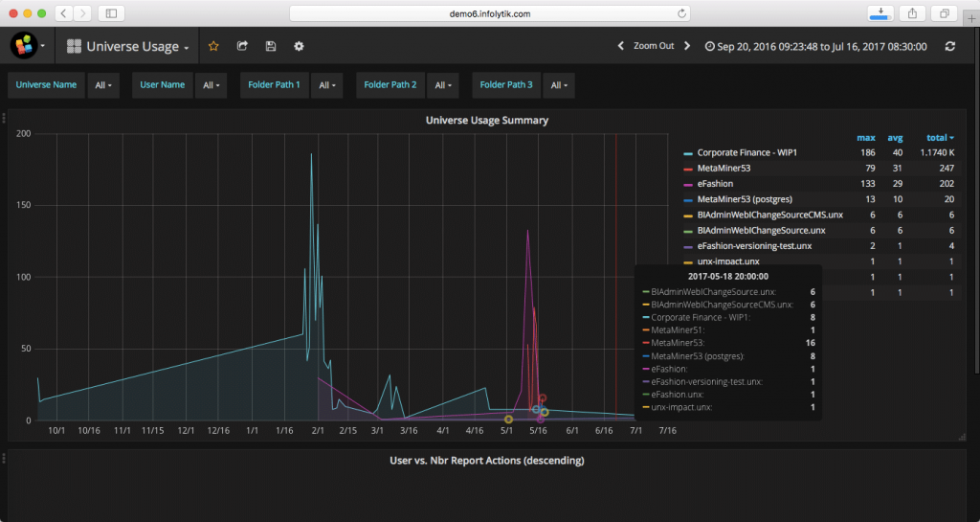
Task: Shift time range forward arrow
Action: [x=687, y=46]
